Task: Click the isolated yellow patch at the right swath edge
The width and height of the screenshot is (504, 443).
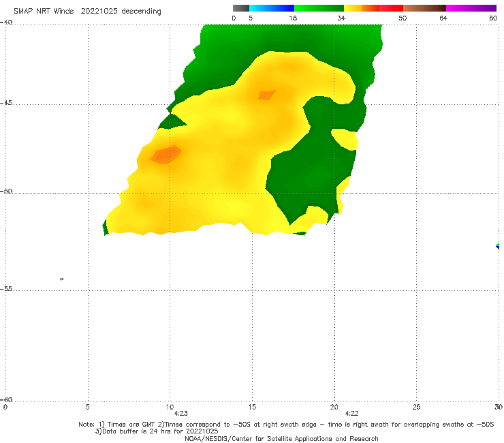Action: click(x=345, y=139)
